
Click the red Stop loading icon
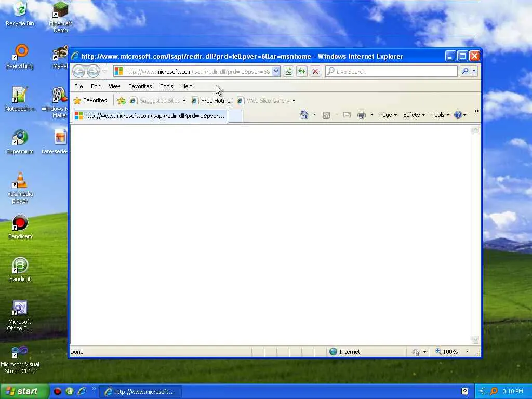[x=315, y=72]
